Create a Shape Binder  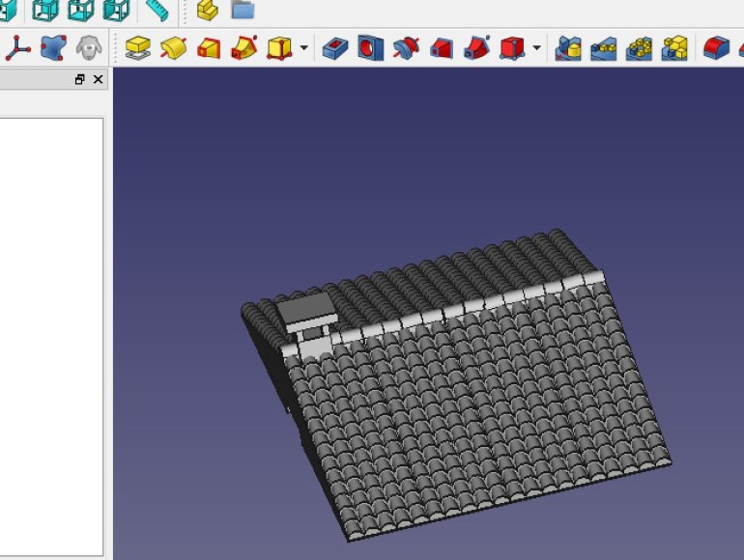point(53,47)
